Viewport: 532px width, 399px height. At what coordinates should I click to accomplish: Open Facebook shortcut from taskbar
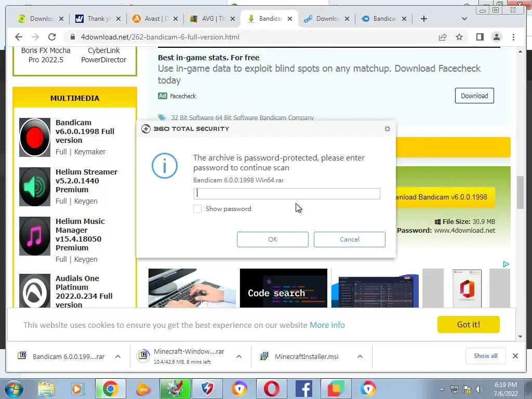coord(303,389)
